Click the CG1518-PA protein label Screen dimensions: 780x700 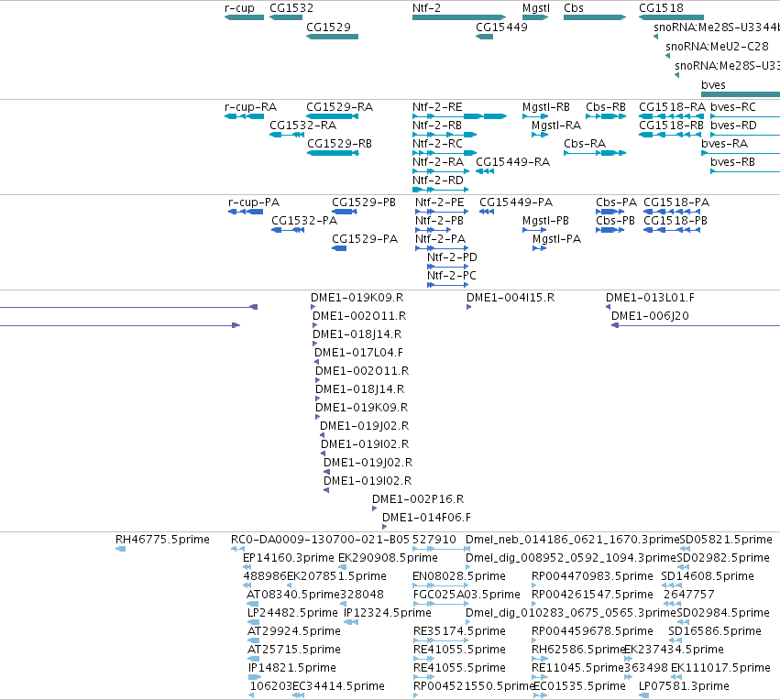pos(676,202)
